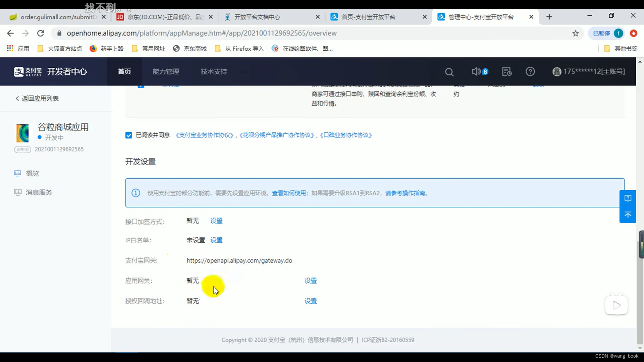
Task: Open 概览 in the sidebar
Action: point(26,173)
